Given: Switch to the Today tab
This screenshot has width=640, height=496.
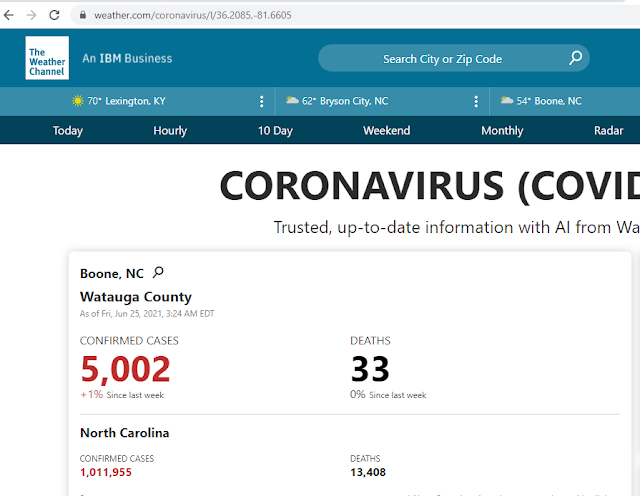Looking at the screenshot, I should pyautogui.click(x=68, y=131).
